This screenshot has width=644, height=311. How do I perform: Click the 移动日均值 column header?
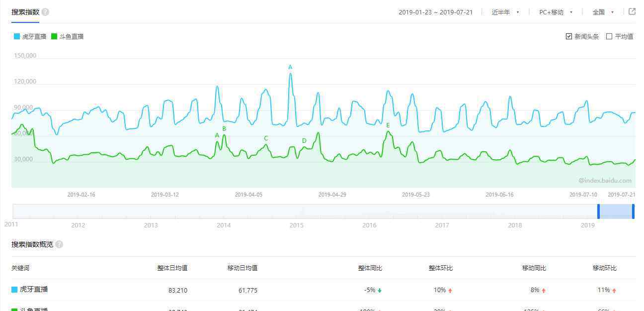click(x=242, y=268)
